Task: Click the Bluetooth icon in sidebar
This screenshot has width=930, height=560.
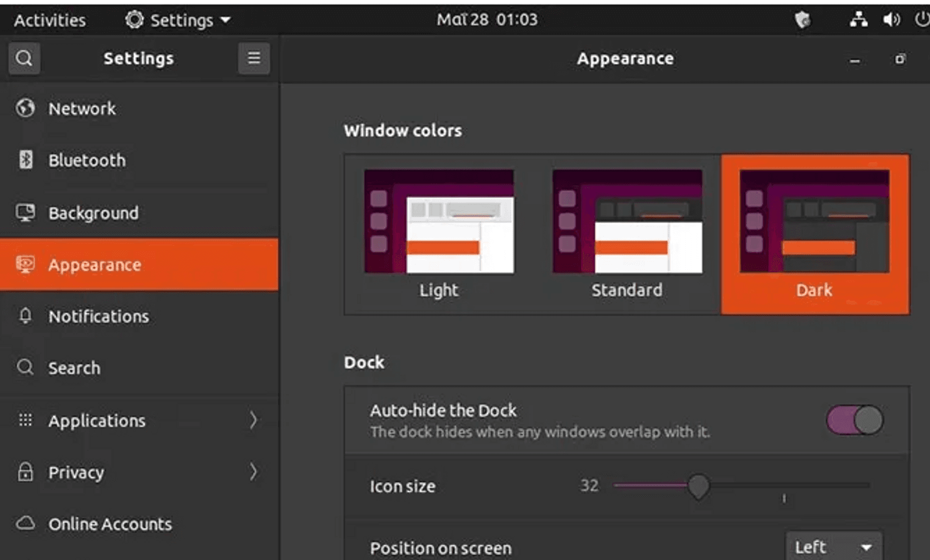Action: point(25,160)
